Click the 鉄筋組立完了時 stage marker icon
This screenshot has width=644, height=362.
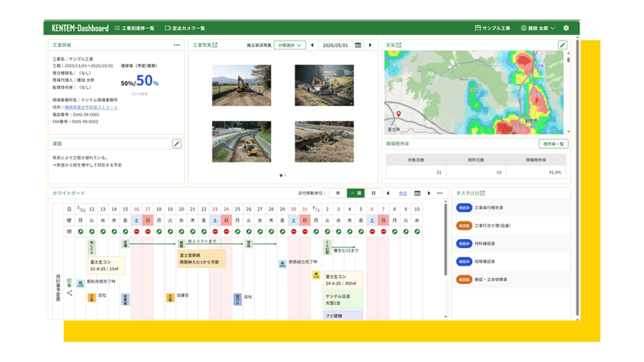[282, 264]
